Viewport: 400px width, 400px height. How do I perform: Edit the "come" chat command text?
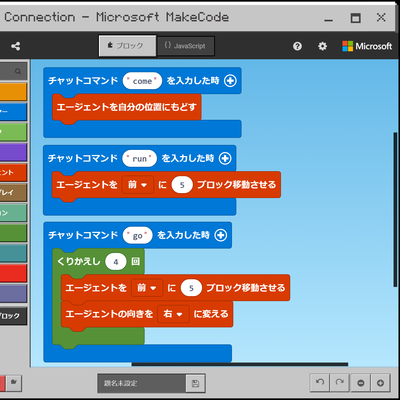142,81
